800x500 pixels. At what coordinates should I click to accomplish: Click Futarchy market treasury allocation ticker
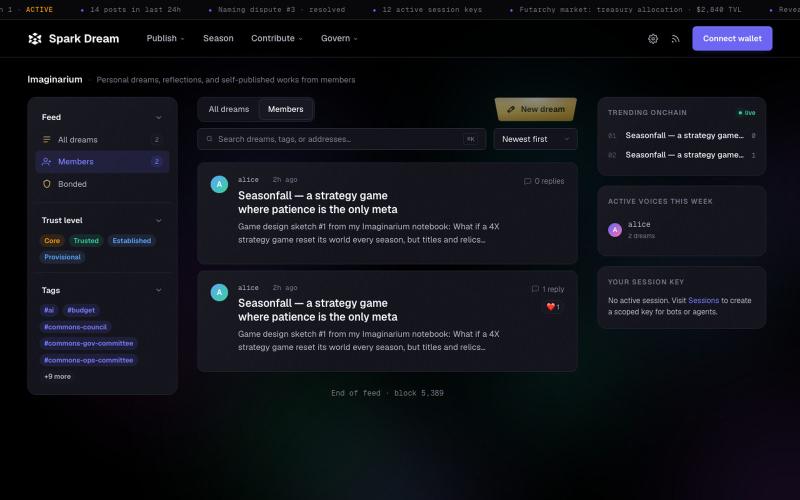[x=630, y=10]
